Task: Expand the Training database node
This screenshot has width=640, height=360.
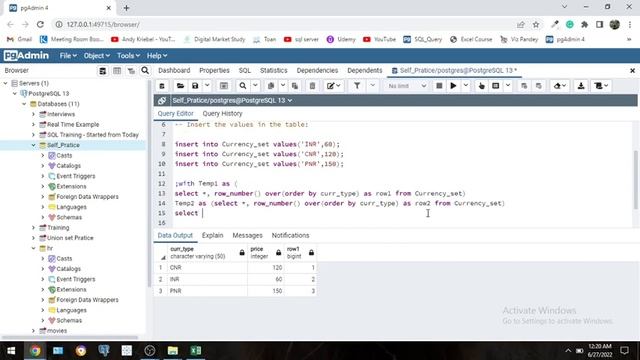Action: [x=33, y=228]
